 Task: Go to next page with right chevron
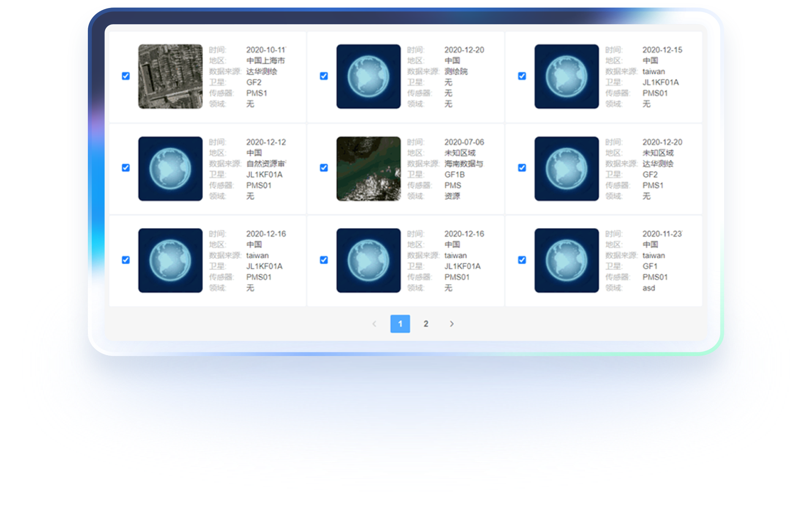click(x=451, y=324)
